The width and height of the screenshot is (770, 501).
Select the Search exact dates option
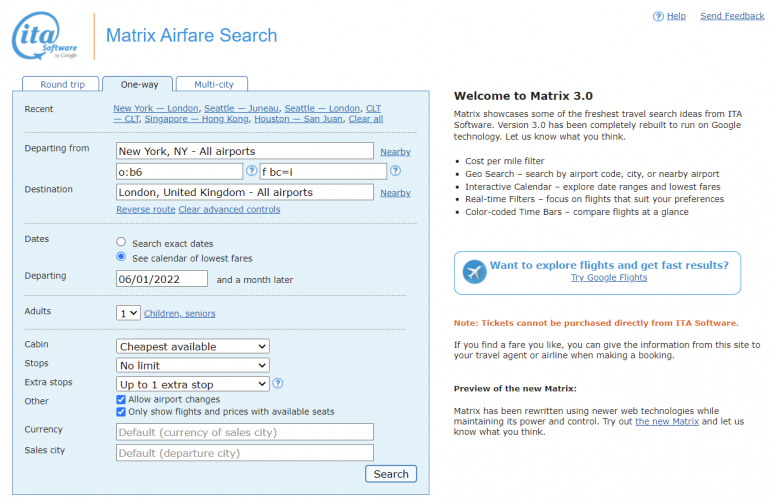[x=121, y=242]
